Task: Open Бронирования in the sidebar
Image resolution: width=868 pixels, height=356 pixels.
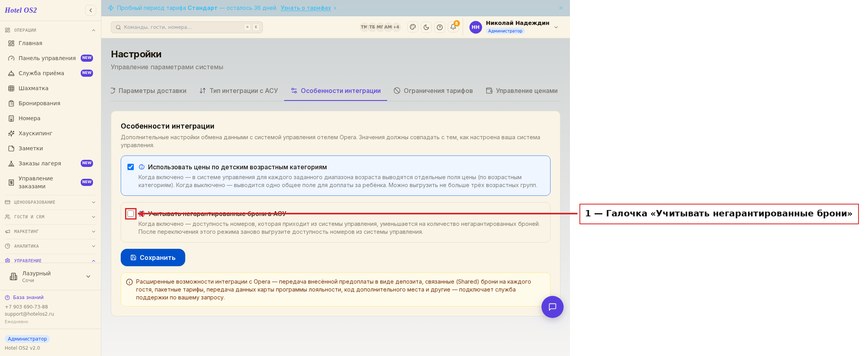Action: (x=50, y=103)
